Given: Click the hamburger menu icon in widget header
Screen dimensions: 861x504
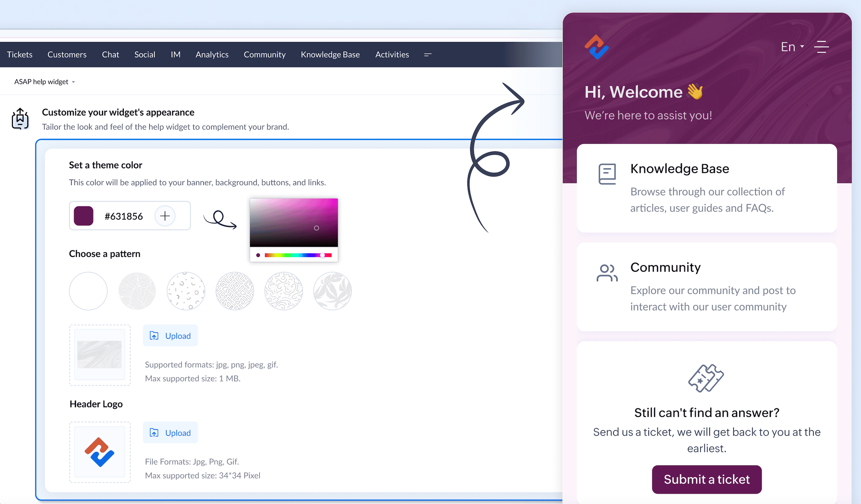Looking at the screenshot, I should click(x=822, y=47).
